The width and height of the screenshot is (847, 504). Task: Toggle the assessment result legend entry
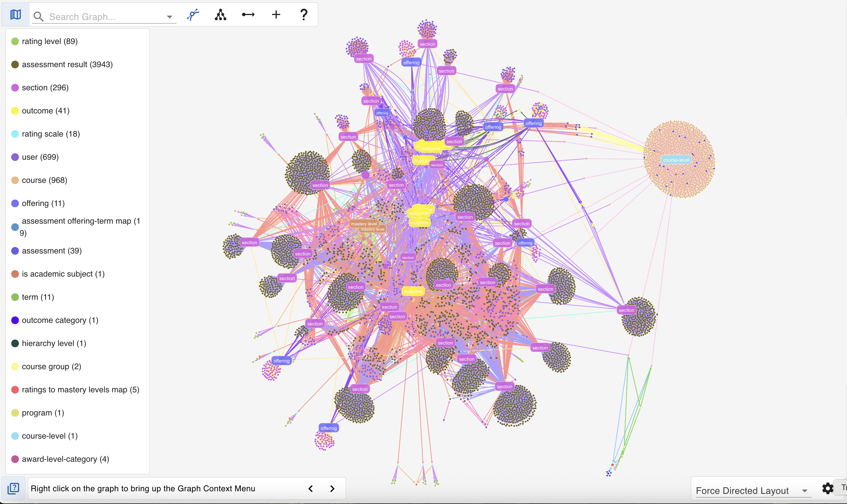pyautogui.click(x=67, y=65)
